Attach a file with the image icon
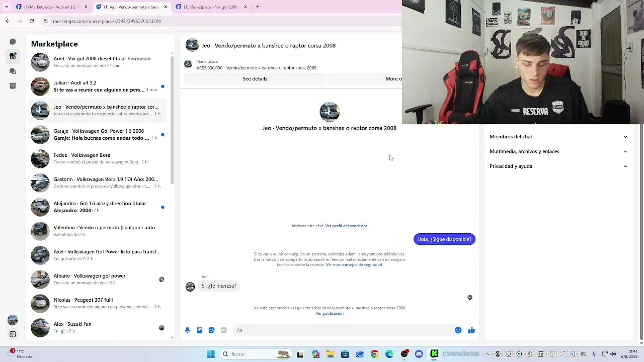The height and width of the screenshot is (362, 644). [x=199, y=330]
